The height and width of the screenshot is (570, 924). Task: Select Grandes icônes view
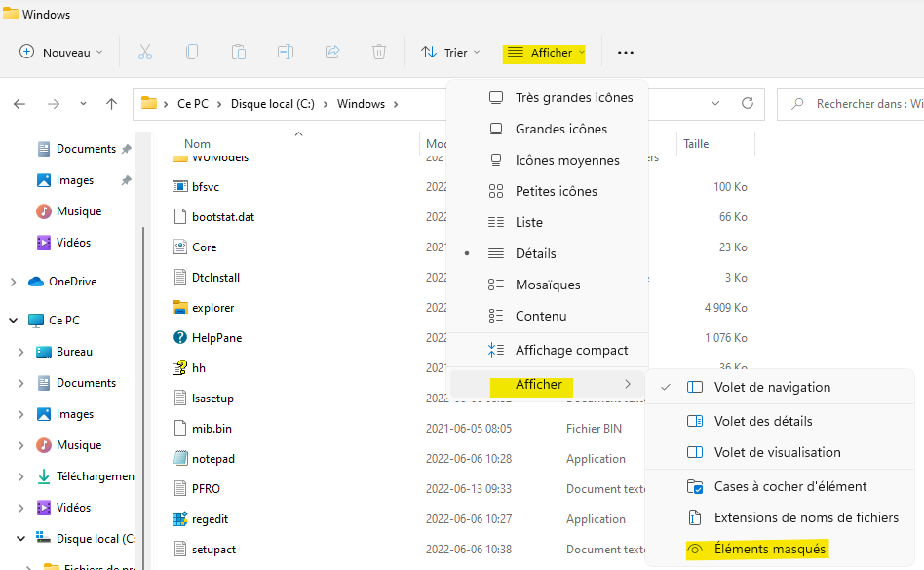tap(560, 129)
